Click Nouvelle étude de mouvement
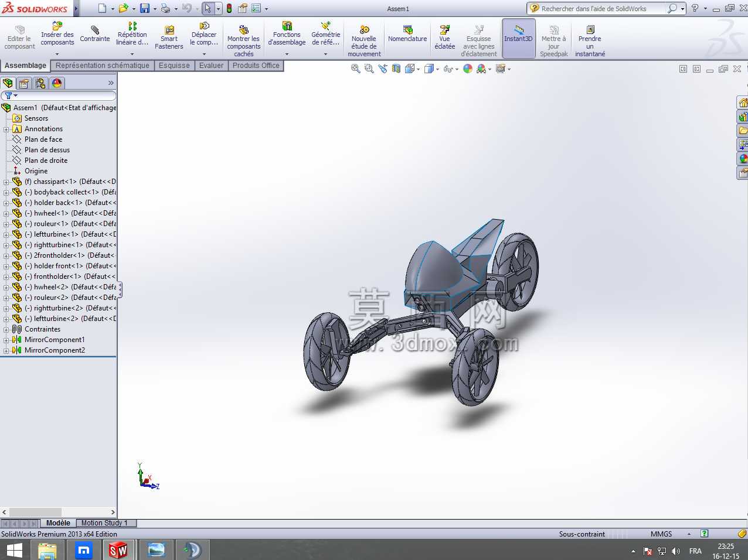The width and height of the screenshot is (748, 560). pyautogui.click(x=364, y=42)
